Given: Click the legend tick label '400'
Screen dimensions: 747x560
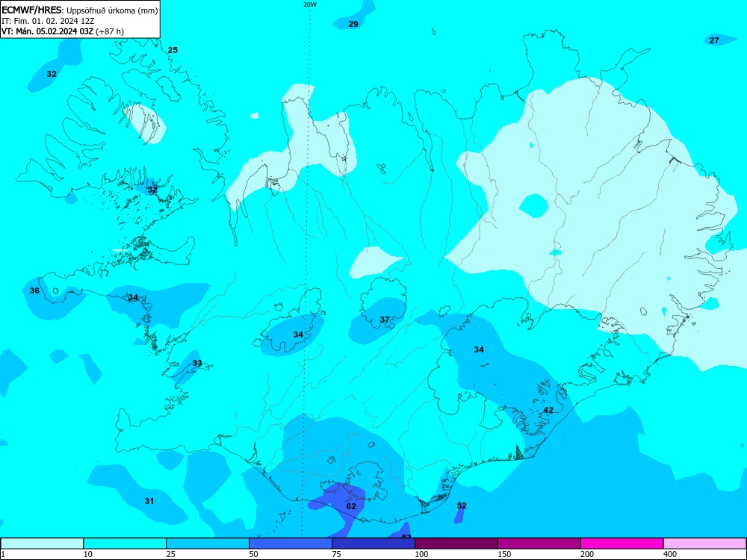Looking at the screenshot, I should point(670,554).
